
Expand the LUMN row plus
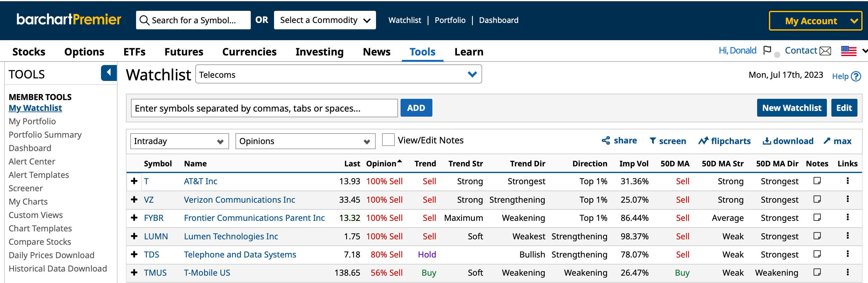(134, 236)
